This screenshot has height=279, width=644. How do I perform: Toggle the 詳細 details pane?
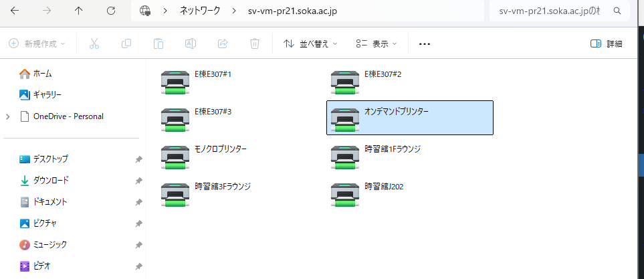tap(607, 43)
